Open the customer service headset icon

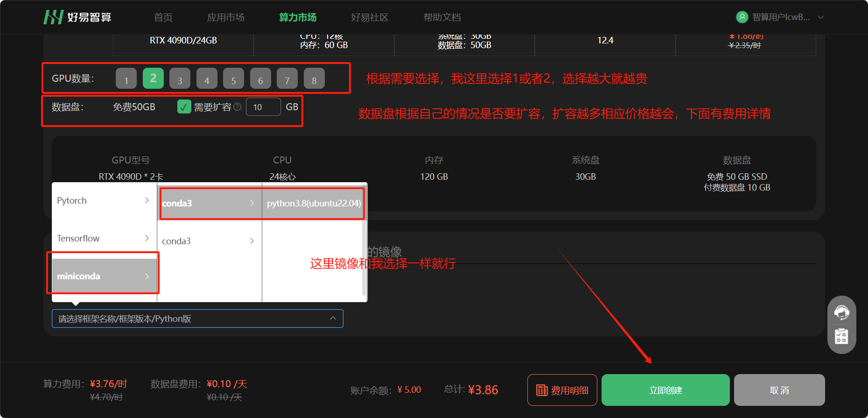point(841,312)
